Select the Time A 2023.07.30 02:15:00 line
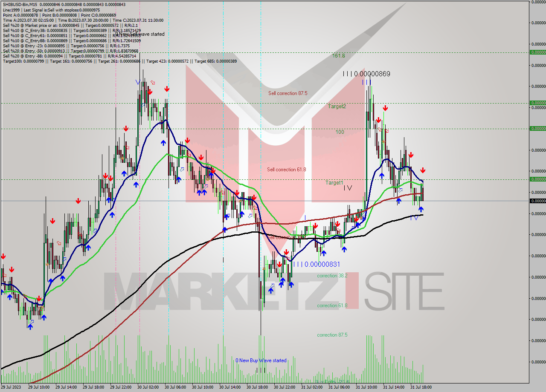 [83, 20]
